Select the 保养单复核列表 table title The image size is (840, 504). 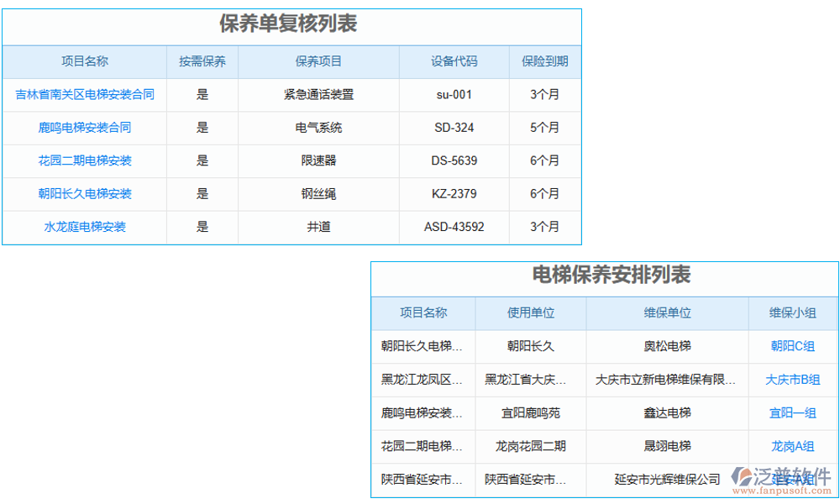(x=291, y=25)
